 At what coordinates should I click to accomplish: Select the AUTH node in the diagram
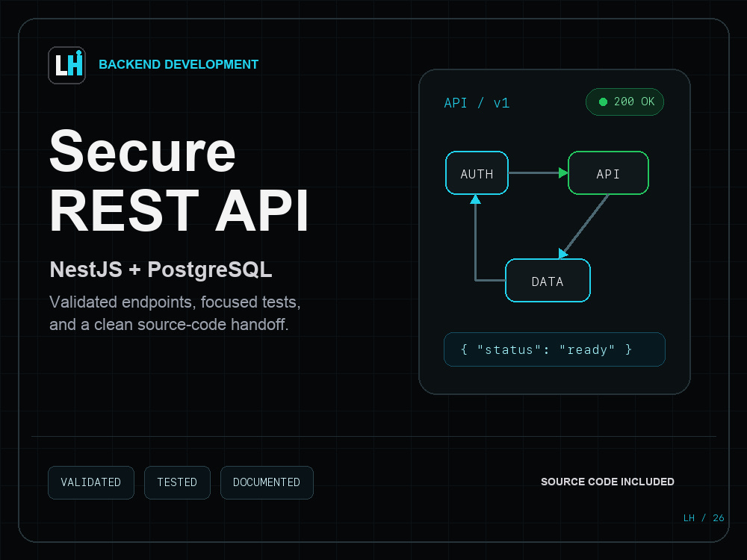click(477, 173)
